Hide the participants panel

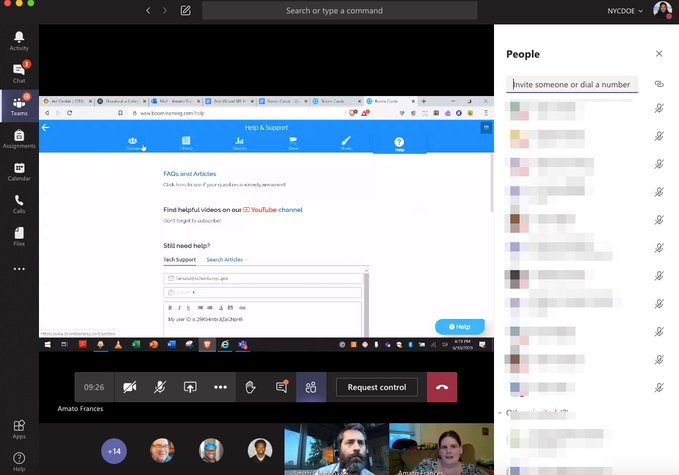click(x=311, y=387)
